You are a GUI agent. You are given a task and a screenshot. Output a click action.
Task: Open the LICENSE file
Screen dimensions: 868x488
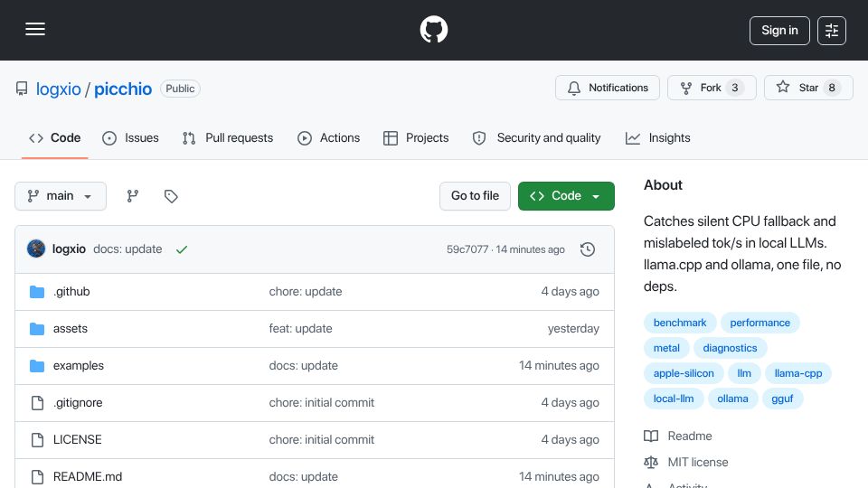tap(77, 440)
